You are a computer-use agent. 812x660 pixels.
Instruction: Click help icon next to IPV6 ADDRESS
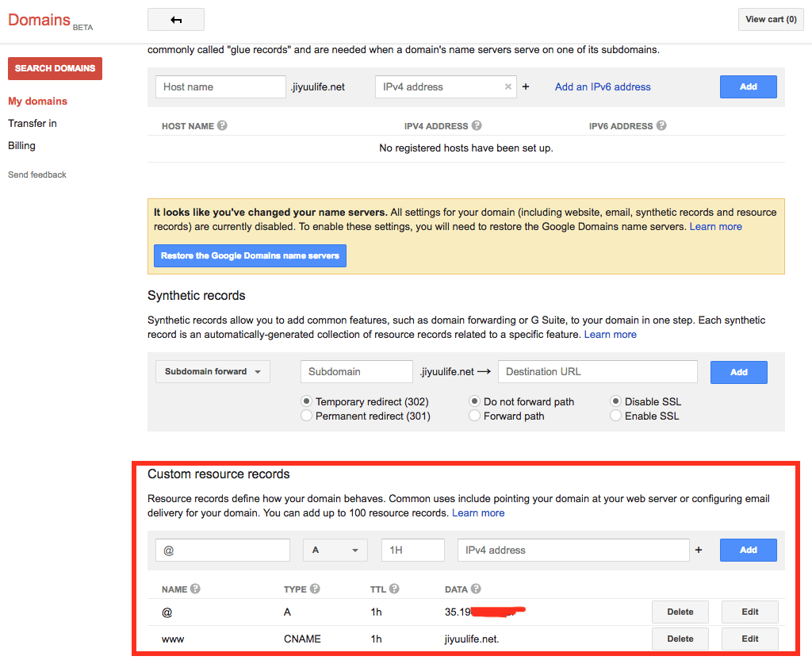tap(661, 125)
